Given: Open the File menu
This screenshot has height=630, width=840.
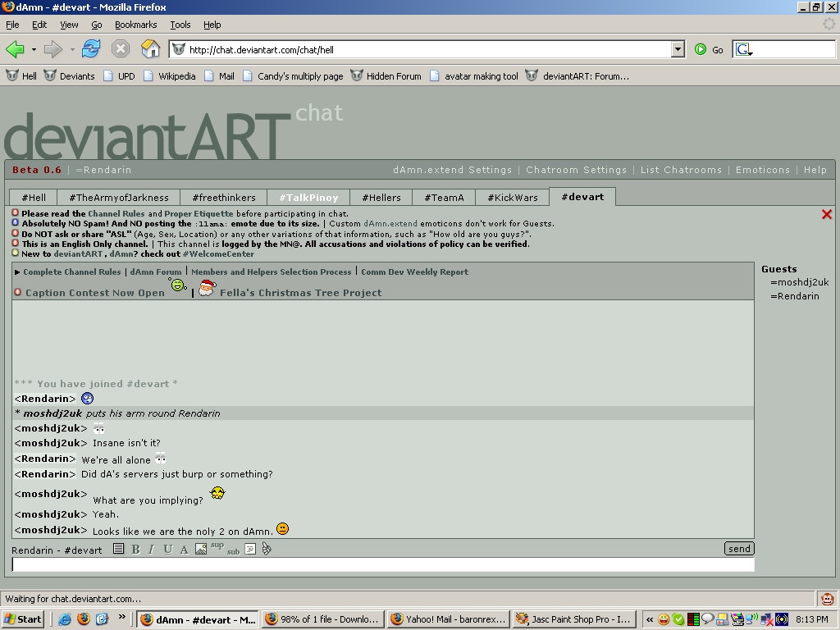Looking at the screenshot, I should tap(12, 25).
